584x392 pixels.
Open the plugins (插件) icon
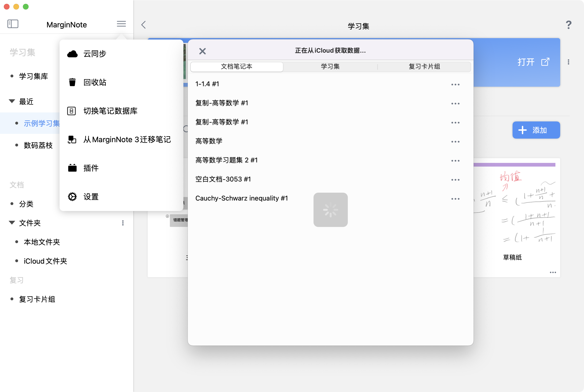72,168
